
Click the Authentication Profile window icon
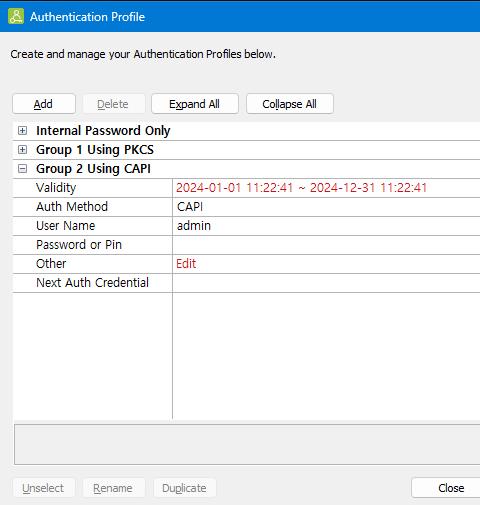coord(16,16)
